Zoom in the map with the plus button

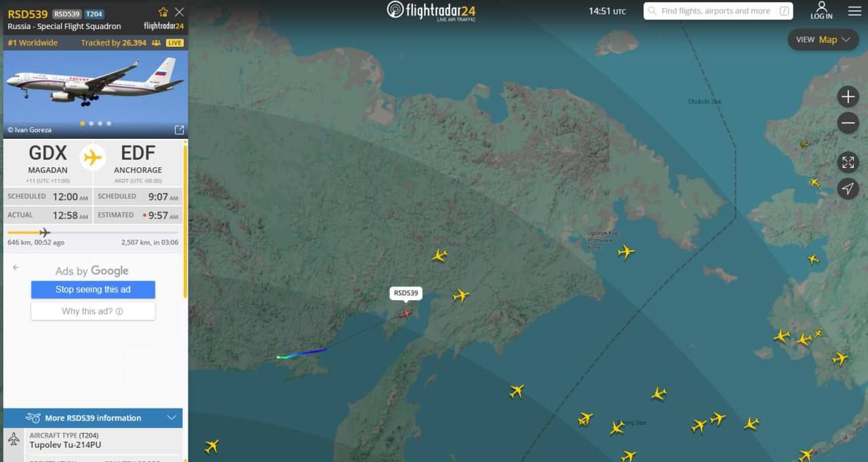[x=848, y=97]
